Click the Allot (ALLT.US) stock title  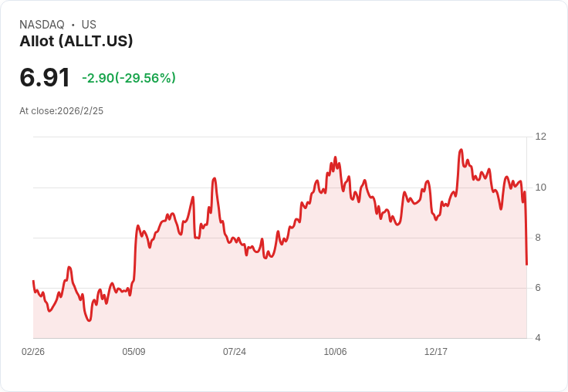pyautogui.click(x=76, y=41)
